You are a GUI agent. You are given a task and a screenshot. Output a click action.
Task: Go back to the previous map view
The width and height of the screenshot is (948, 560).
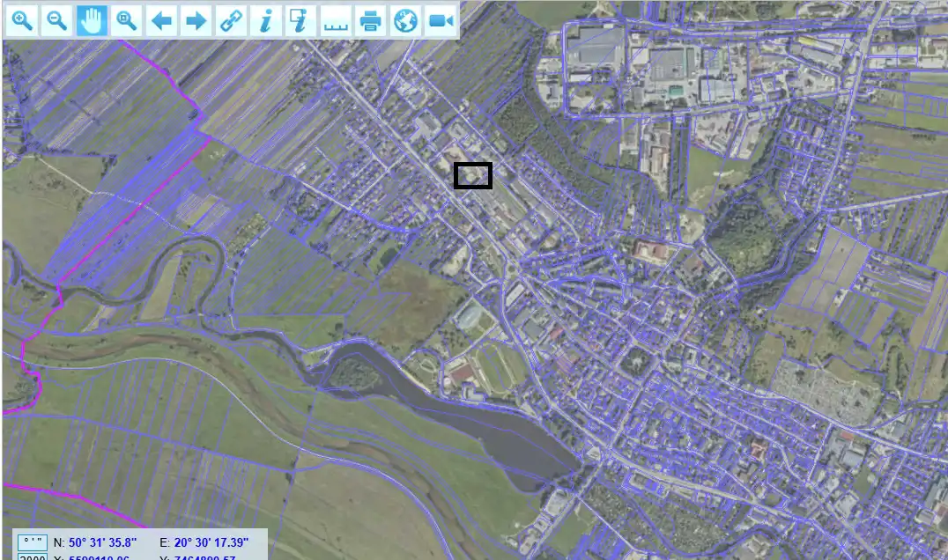(161, 20)
